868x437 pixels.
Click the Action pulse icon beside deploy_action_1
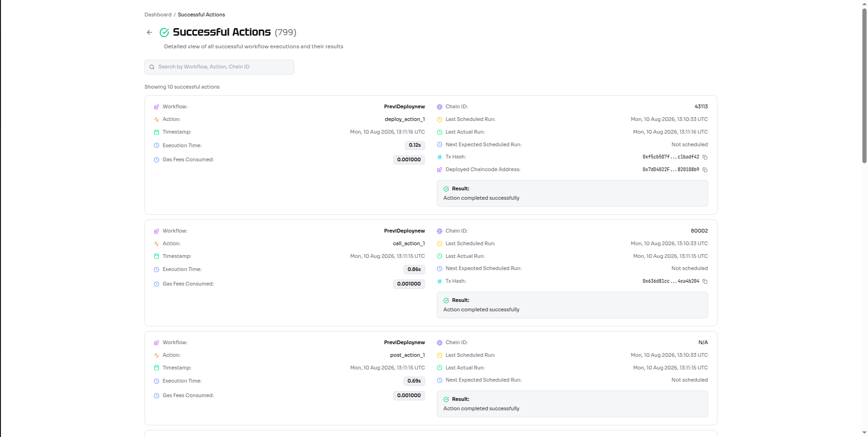pyautogui.click(x=157, y=120)
